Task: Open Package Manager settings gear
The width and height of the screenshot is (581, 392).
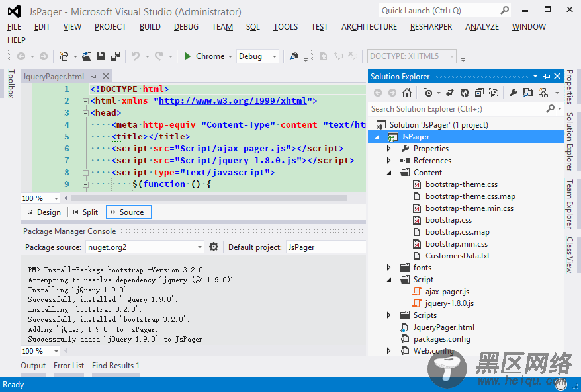Action: pyautogui.click(x=214, y=247)
